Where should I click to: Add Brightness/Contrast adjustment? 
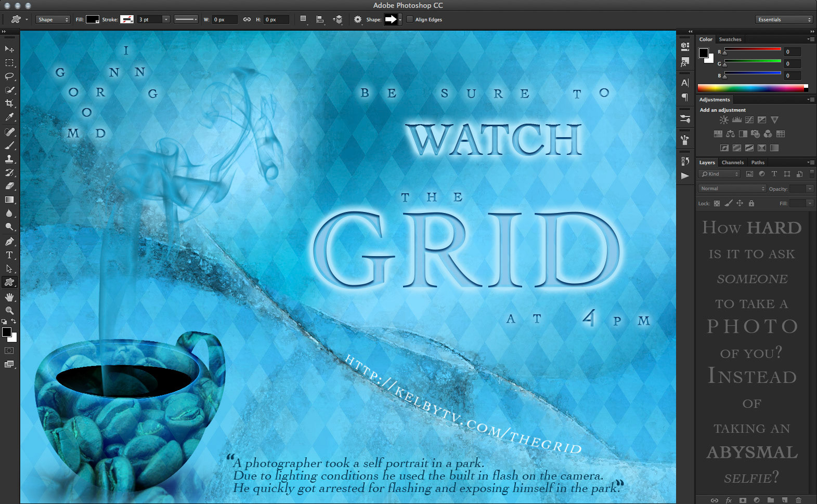724,120
